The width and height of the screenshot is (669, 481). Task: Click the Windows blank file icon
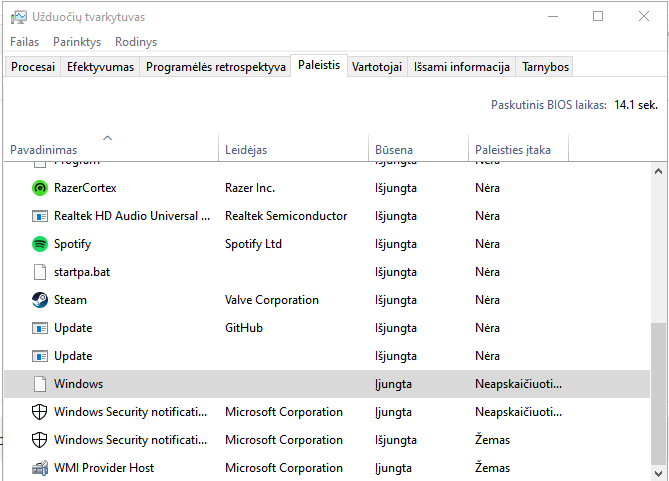(x=40, y=384)
